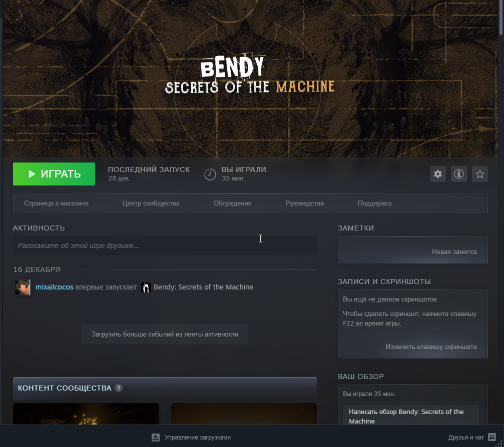Open the Обсуждения tab
504x447 pixels.
point(232,203)
